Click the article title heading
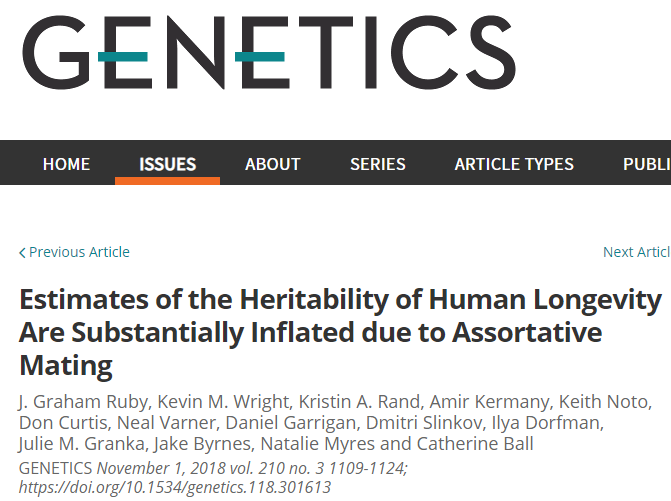The width and height of the screenshot is (671, 501). 340,332
